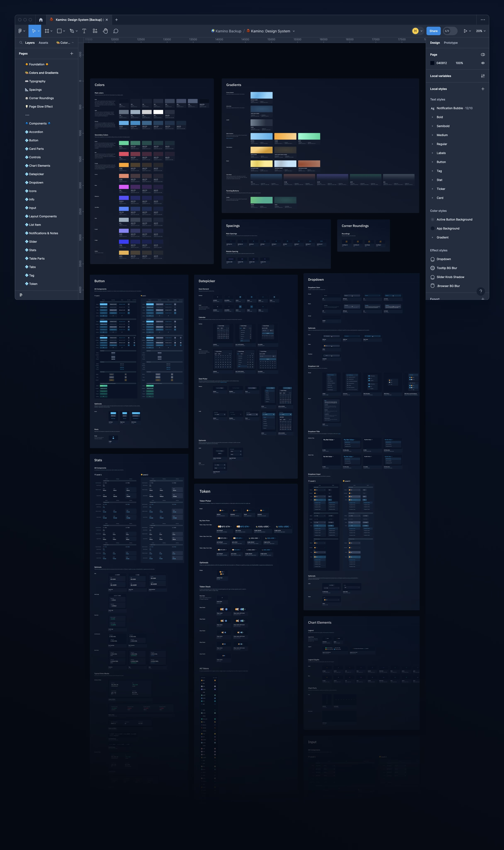Select the Pen tool

click(x=72, y=31)
